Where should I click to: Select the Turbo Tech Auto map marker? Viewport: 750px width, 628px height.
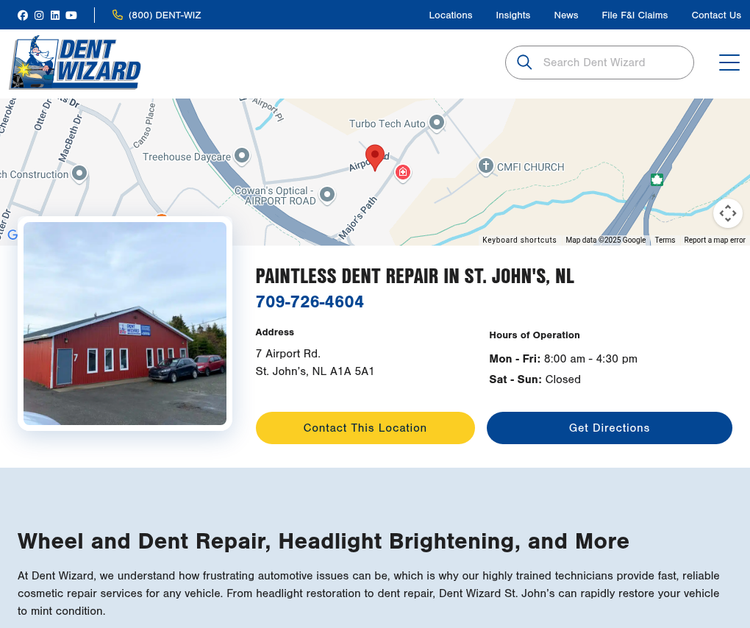(x=436, y=122)
